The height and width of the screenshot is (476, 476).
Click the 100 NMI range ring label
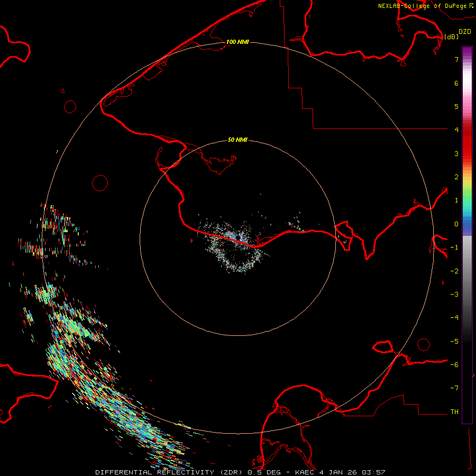click(x=237, y=42)
